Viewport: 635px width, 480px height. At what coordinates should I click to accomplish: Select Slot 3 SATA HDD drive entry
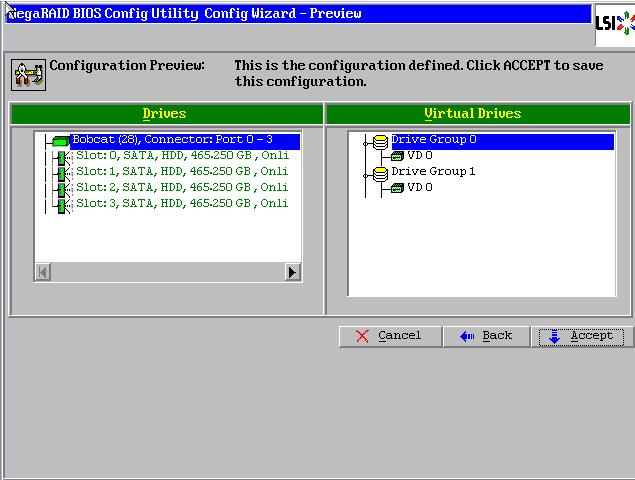tap(182, 203)
